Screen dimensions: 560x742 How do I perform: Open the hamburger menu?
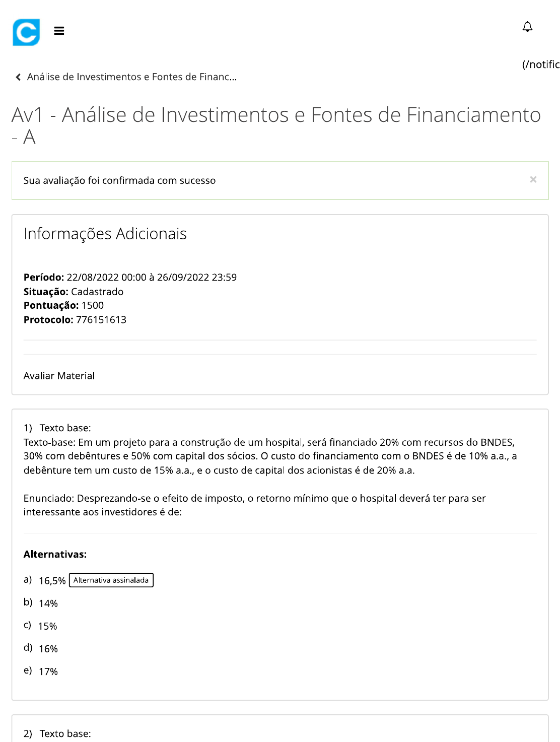coord(59,31)
